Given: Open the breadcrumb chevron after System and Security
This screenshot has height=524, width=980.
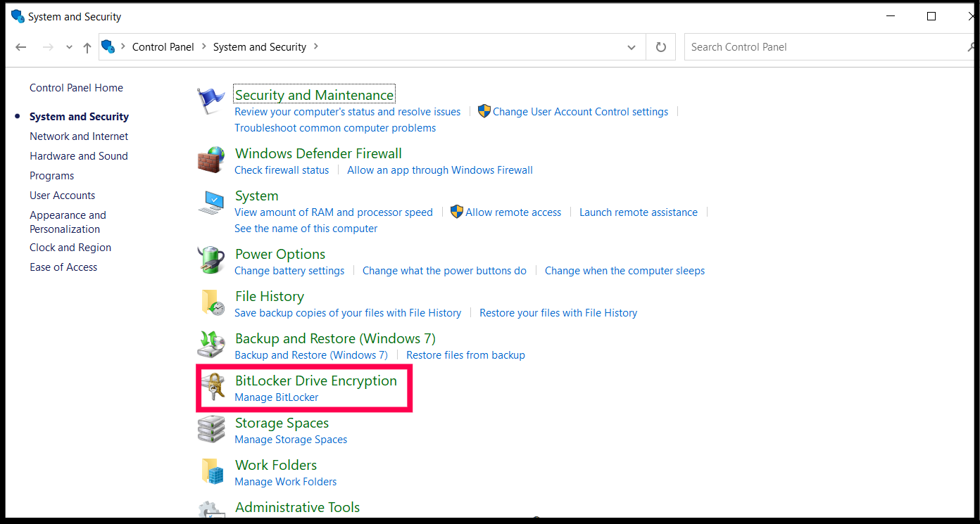Looking at the screenshot, I should click(315, 46).
